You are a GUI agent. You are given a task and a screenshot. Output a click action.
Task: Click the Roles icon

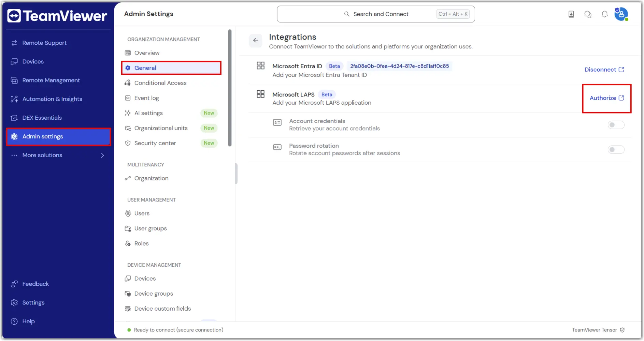[x=128, y=243]
